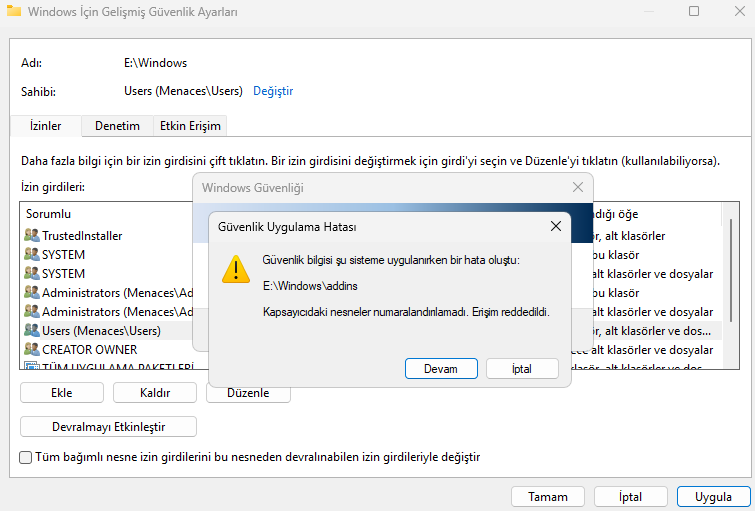Toggle the replace child permission entries checkbox
Viewport: 755px width, 511px height.
(26, 457)
